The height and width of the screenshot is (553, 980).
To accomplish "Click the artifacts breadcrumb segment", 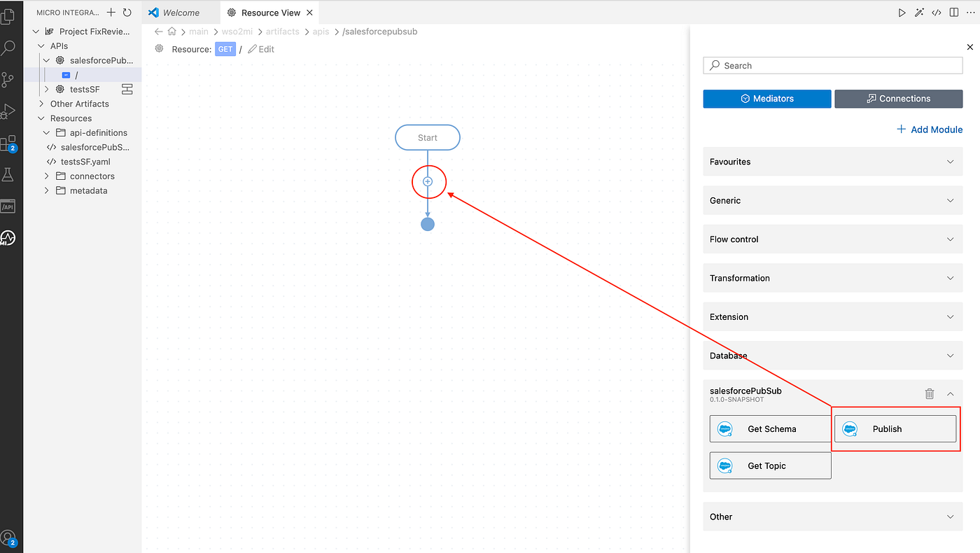I will (283, 31).
